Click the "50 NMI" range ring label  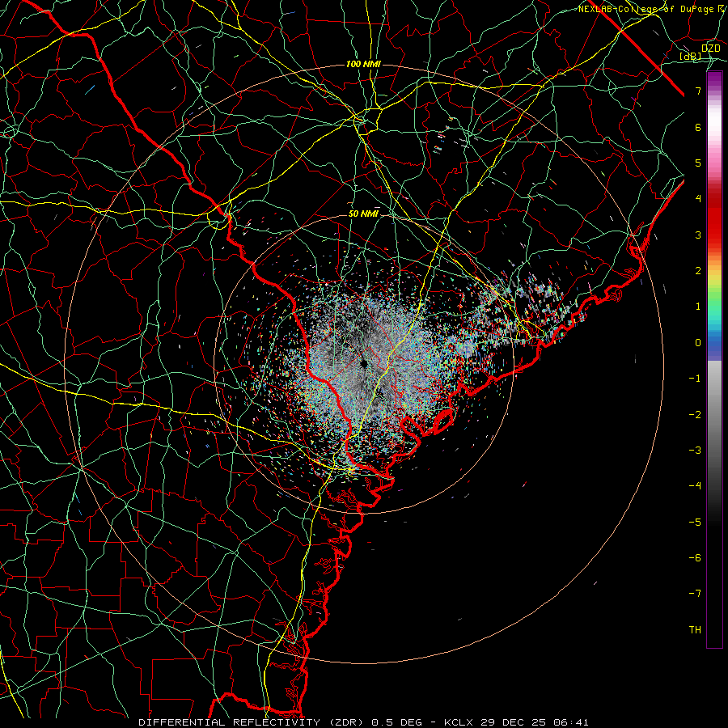pyautogui.click(x=363, y=214)
